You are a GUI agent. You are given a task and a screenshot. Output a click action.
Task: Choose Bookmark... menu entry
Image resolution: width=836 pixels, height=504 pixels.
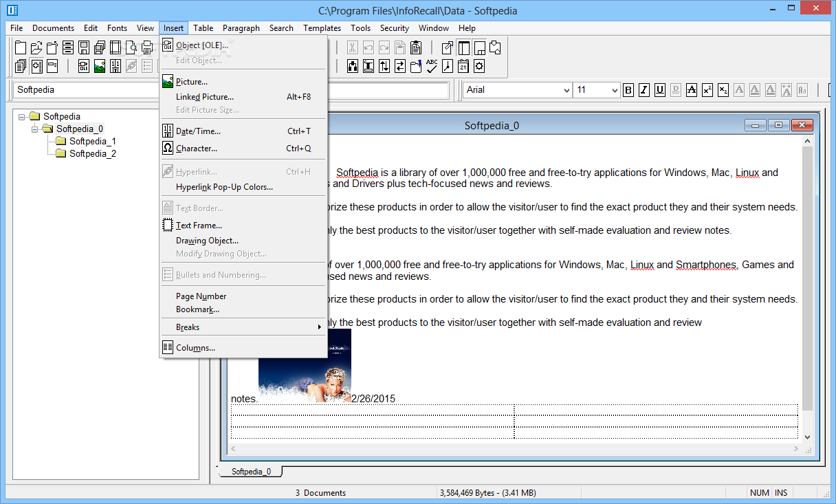click(x=243, y=309)
